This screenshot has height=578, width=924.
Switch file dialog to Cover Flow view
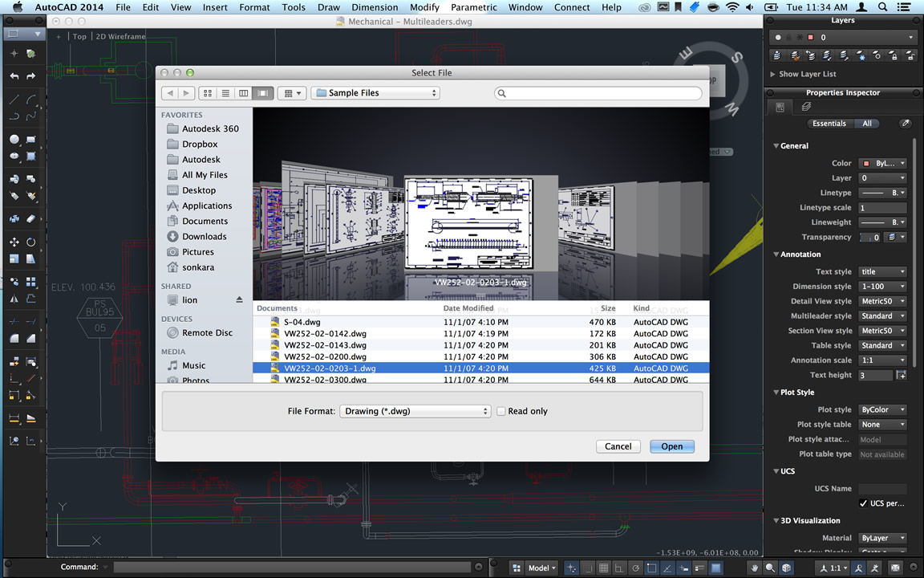click(263, 93)
